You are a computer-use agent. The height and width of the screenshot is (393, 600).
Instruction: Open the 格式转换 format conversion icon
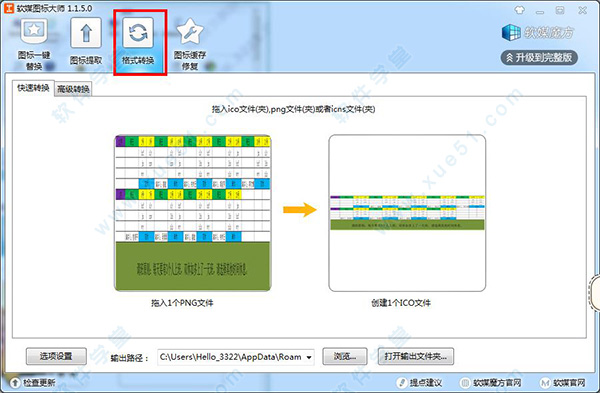(138, 33)
